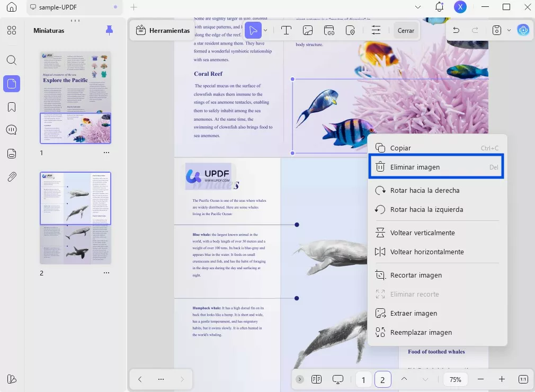Click the Food of toothed whales heading
This screenshot has height=392, width=535.
436,352
